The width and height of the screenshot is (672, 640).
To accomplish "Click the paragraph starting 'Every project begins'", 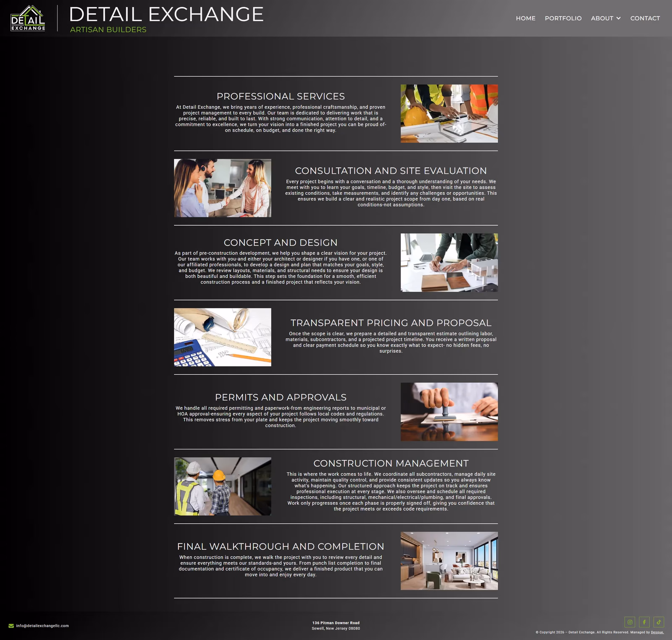I will pos(391,193).
